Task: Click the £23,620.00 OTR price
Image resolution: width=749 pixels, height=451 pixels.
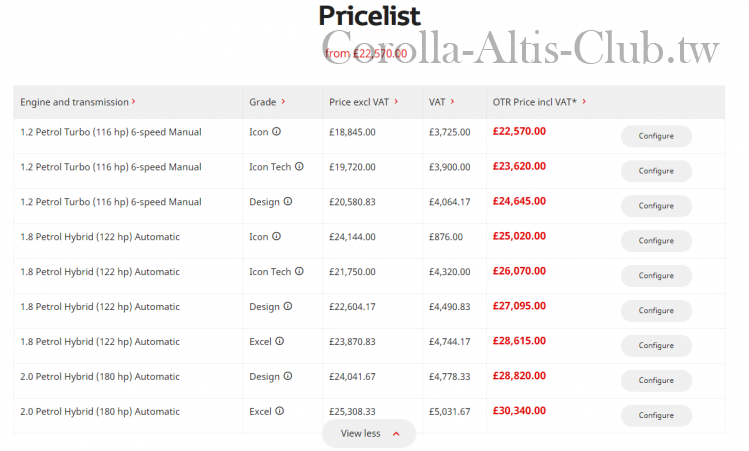Action: [x=519, y=166]
